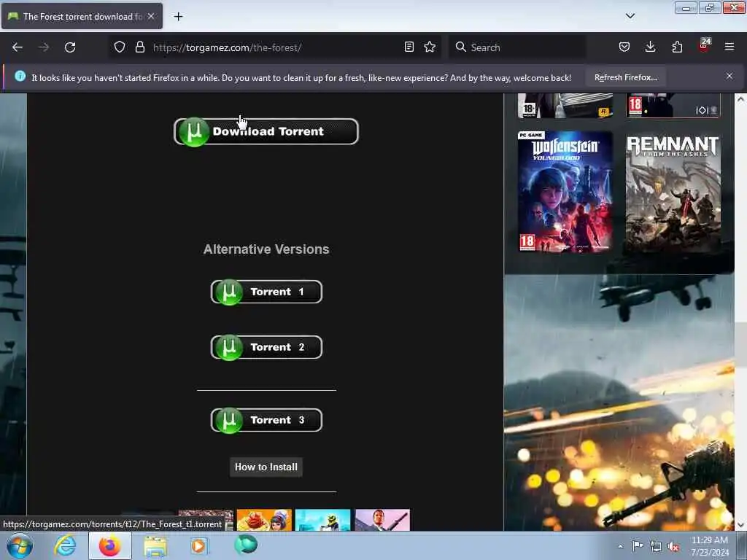The image size is (747, 560).
Task: Open File Explorer from taskbar
Action: pos(155,545)
